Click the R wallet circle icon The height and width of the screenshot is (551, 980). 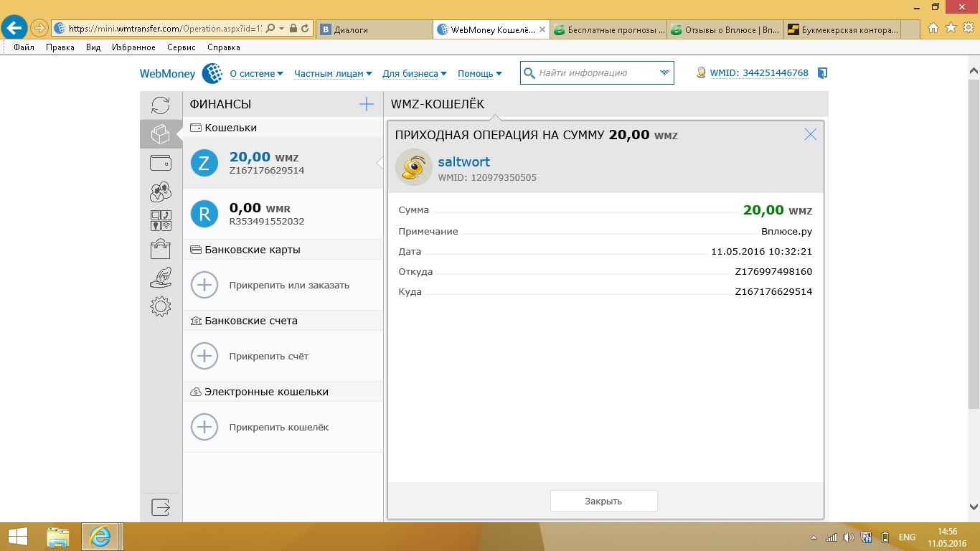coord(204,214)
